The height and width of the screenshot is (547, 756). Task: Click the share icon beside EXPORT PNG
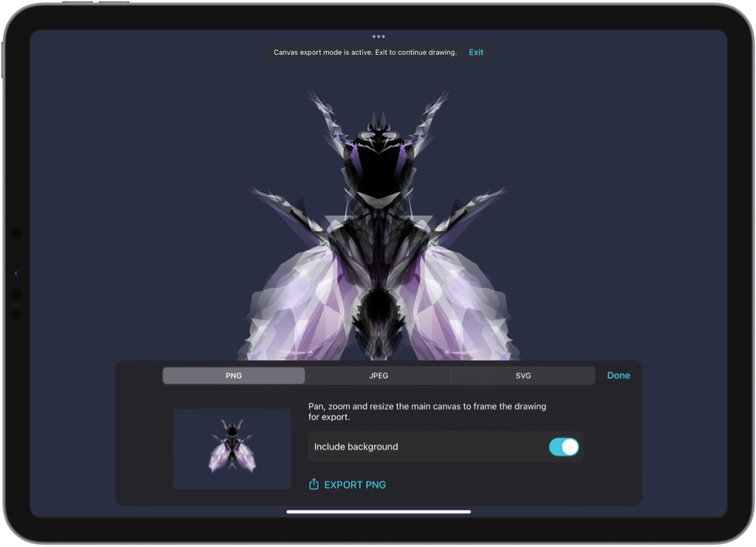click(314, 485)
